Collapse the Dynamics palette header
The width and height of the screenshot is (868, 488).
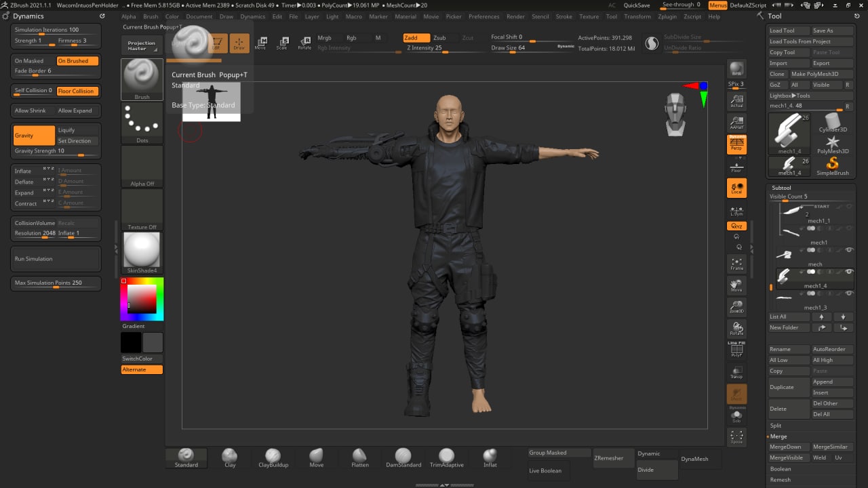[28, 16]
